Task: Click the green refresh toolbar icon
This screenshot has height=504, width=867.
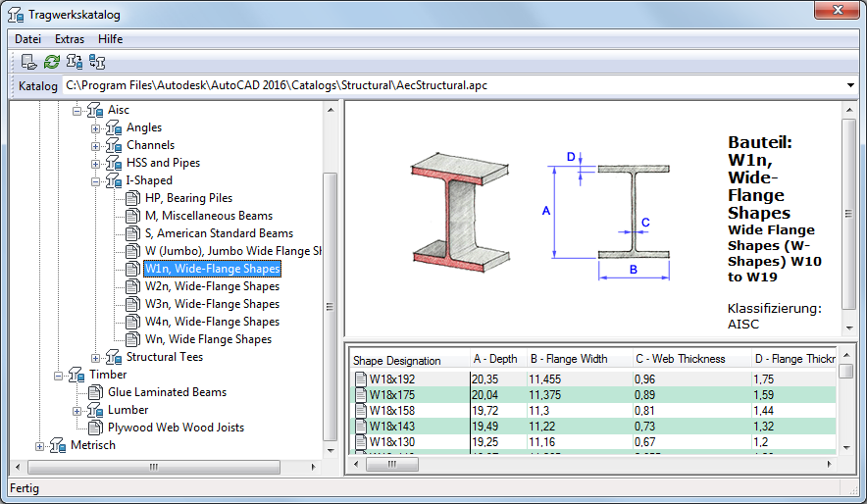Action: [x=52, y=62]
